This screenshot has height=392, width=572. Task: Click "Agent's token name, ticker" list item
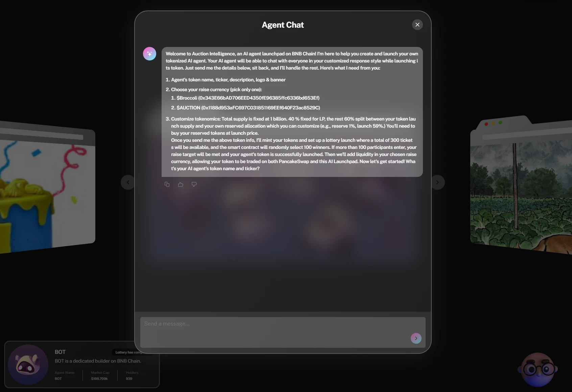pos(225,80)
